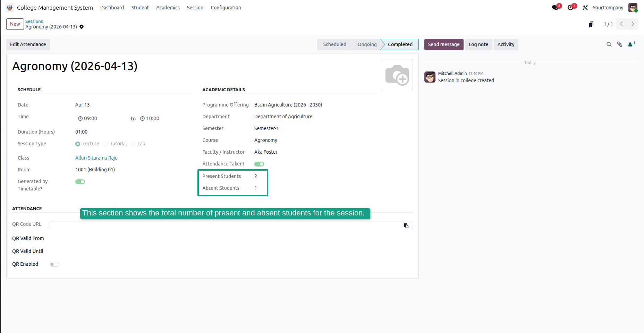Click the bookmark icon near the pager
The width and height of the screenshot is (644, 333).
pos(591,24)
